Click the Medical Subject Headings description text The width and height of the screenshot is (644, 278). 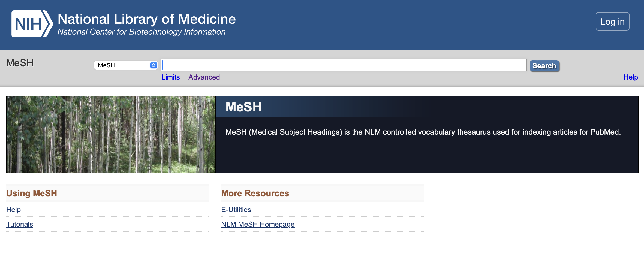click(x=423, y=132)
